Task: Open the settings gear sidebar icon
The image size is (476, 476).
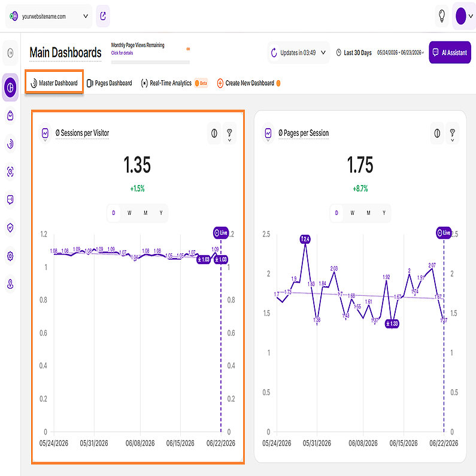Action: [10, 256]
